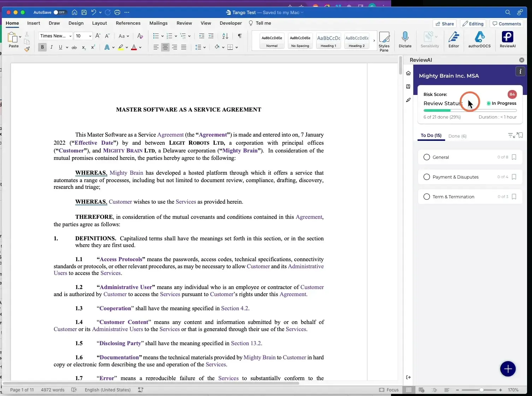
Task: Toggle AutoSave switch on
Action: 60,12
